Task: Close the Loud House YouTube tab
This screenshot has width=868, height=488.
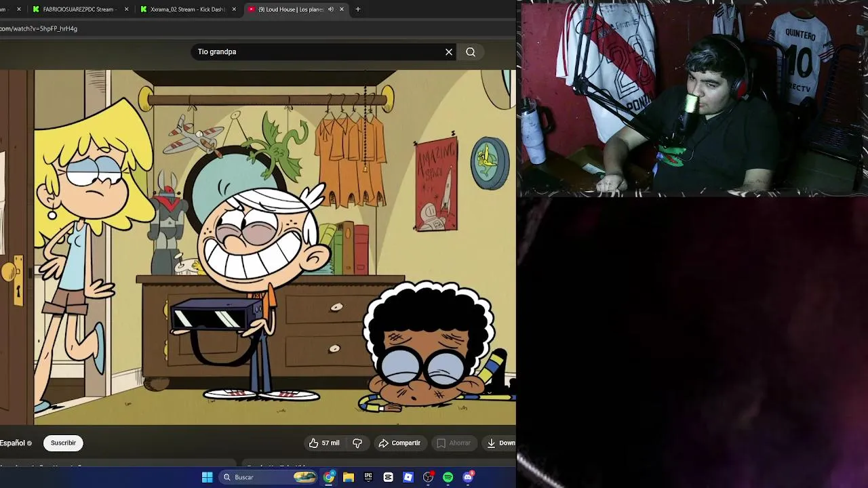Action: [342, 9]
